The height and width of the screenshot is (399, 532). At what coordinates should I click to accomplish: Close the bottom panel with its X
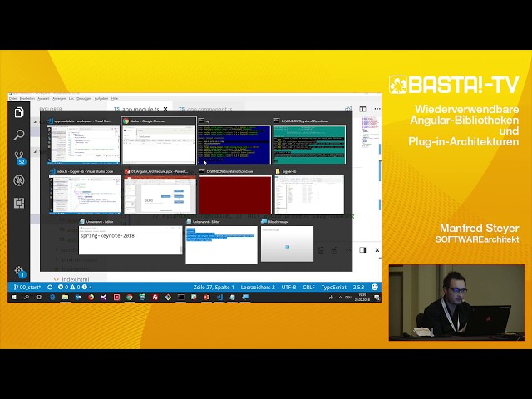click(377, 250)
